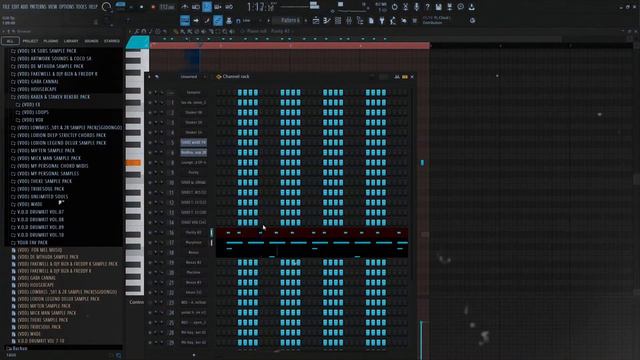Open the Pattern 6 selector

coord(289,20)
